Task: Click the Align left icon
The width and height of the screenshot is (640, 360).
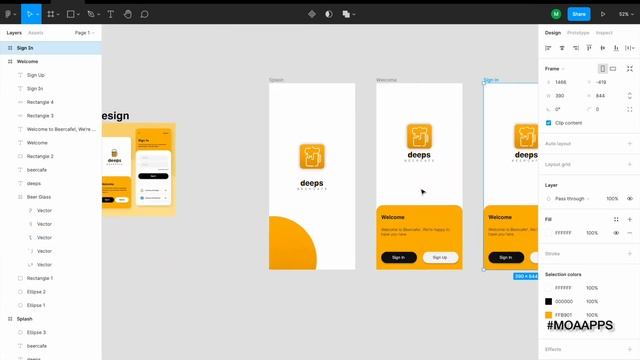Action: pos(548,48)
